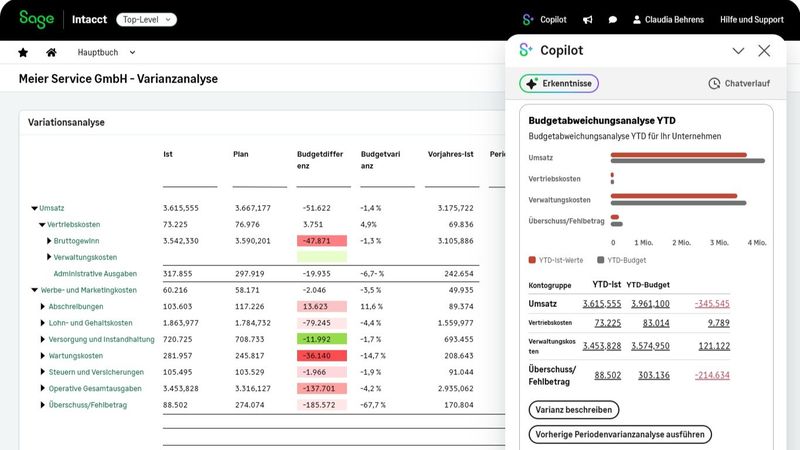
Task: Open the chat bubble icon
Action: coord(613,20)
